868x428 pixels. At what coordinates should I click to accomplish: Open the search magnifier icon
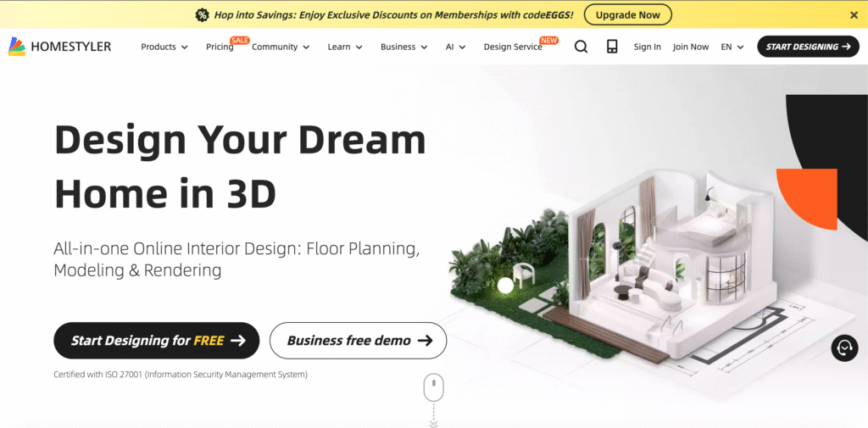pos(581,47)
